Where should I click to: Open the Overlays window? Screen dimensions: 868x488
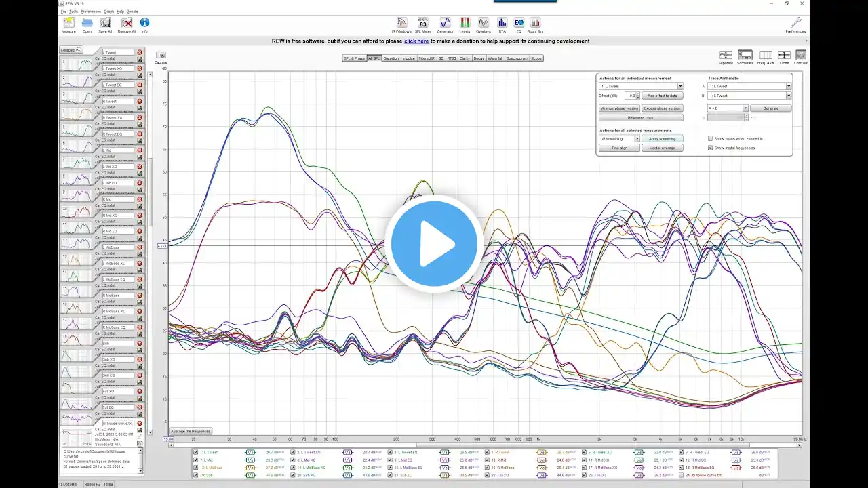point(484,24)
